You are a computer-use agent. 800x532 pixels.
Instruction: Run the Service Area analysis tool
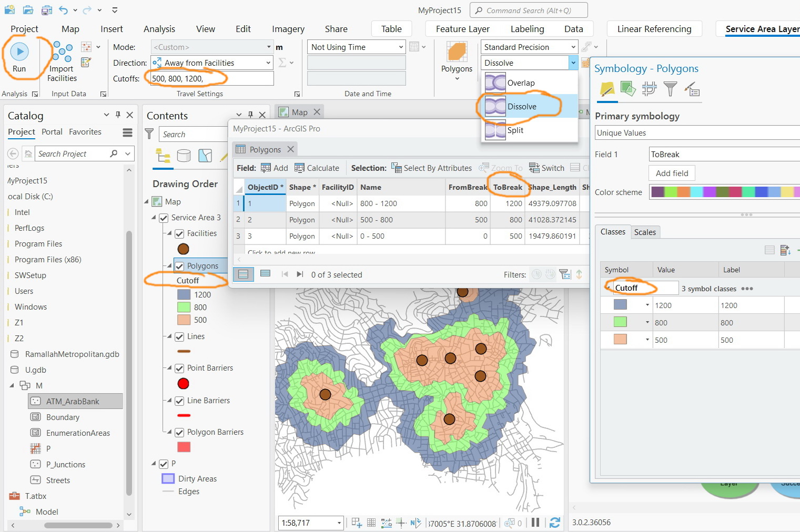click(19, 55)
